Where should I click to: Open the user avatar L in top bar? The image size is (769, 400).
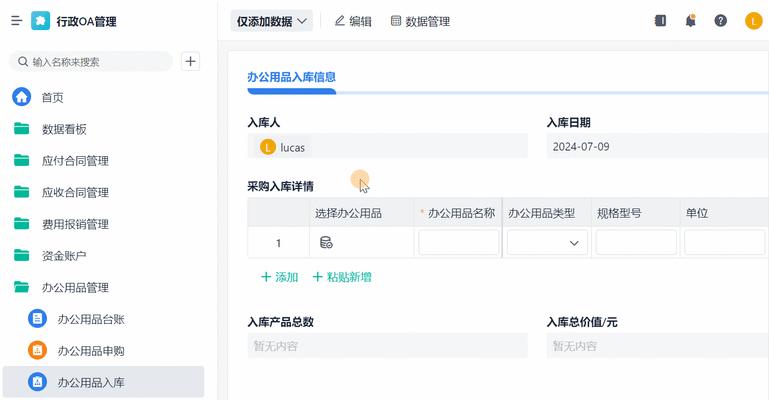point(753,21)
